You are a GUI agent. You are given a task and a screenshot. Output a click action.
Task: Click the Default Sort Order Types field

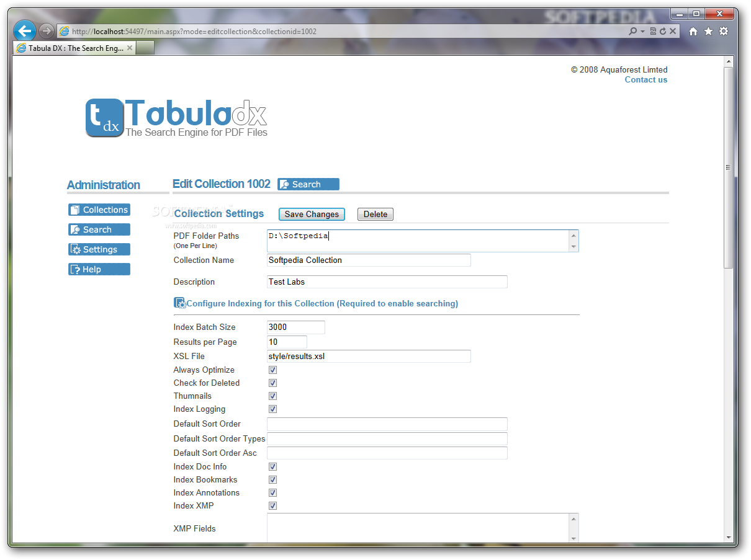[x=387, y=438]
